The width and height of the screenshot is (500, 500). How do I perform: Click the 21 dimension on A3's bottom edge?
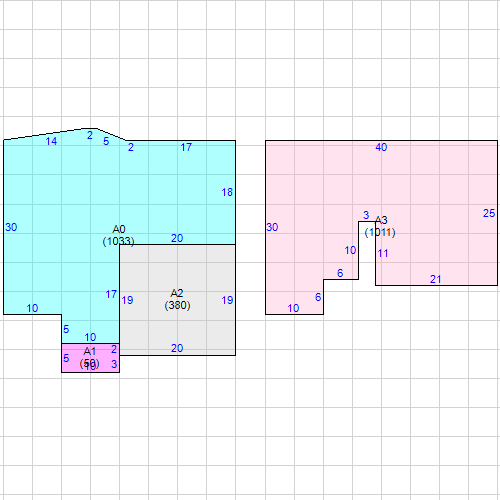point(435,279)
